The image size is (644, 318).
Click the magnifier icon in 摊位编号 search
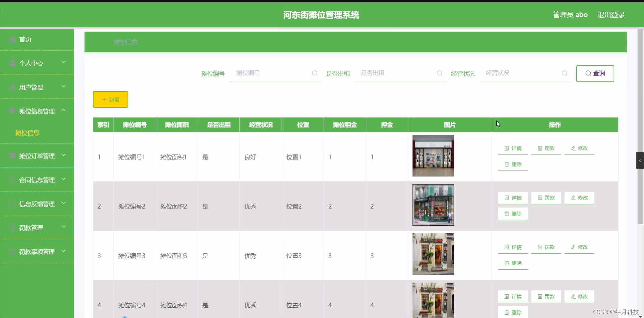(x=315, y=73)
